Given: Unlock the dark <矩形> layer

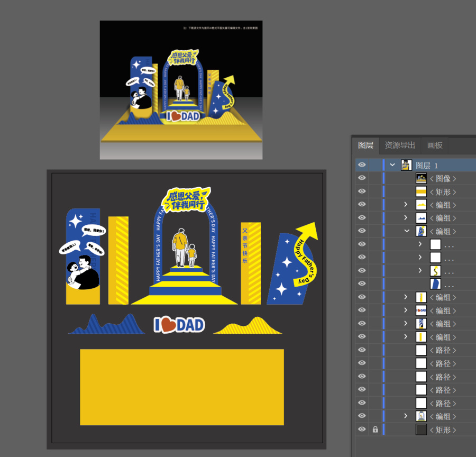Looking at the screenshot, I should (376, 429).
